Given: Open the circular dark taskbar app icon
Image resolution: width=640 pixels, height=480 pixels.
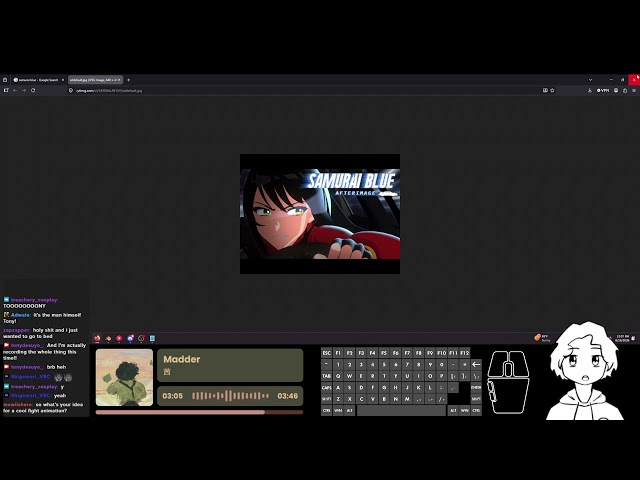Looking at the screenshot, I should click(x=141, y=338).
